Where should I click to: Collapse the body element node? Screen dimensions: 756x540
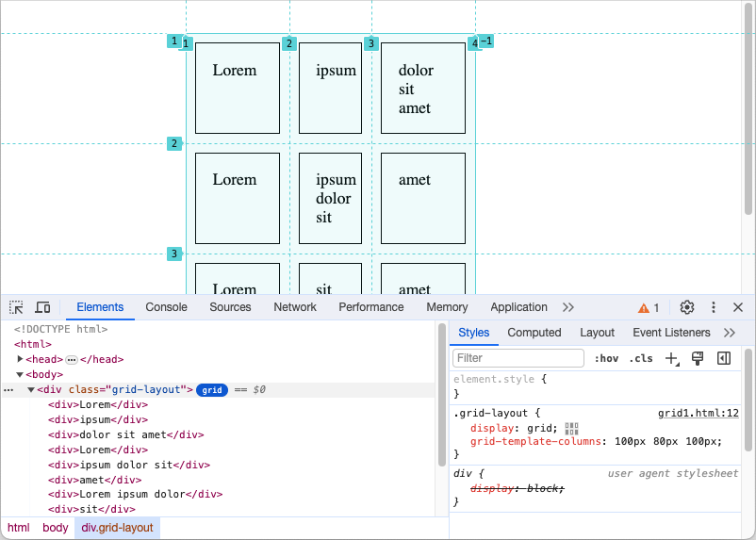(21, 374)
